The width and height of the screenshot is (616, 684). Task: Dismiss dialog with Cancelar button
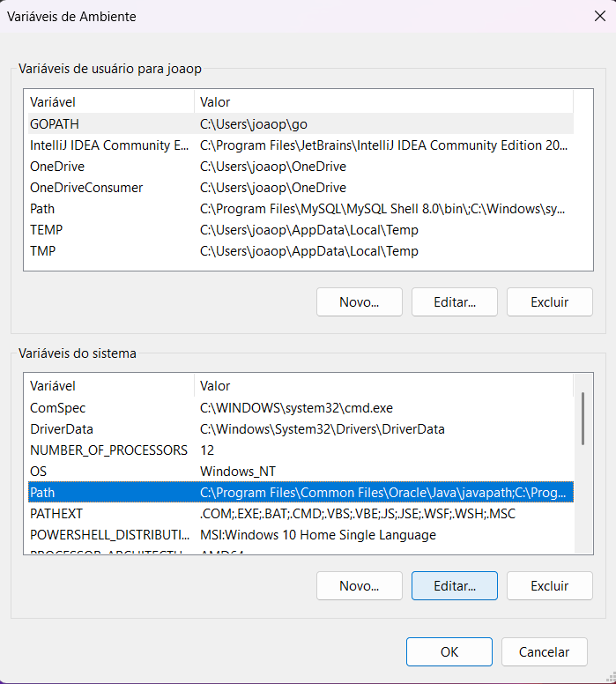click(544, 652)
